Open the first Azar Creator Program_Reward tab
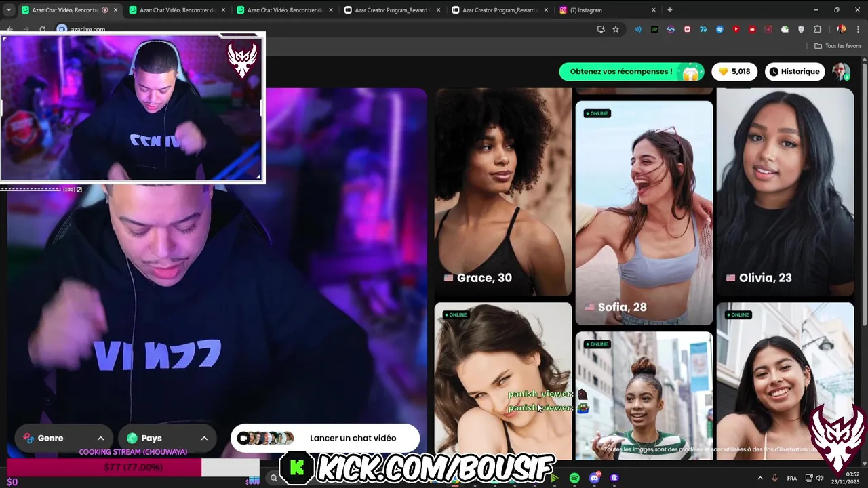The height and width of the screenshot is (488, 868). pyautogui.click(x=392, y=10)
